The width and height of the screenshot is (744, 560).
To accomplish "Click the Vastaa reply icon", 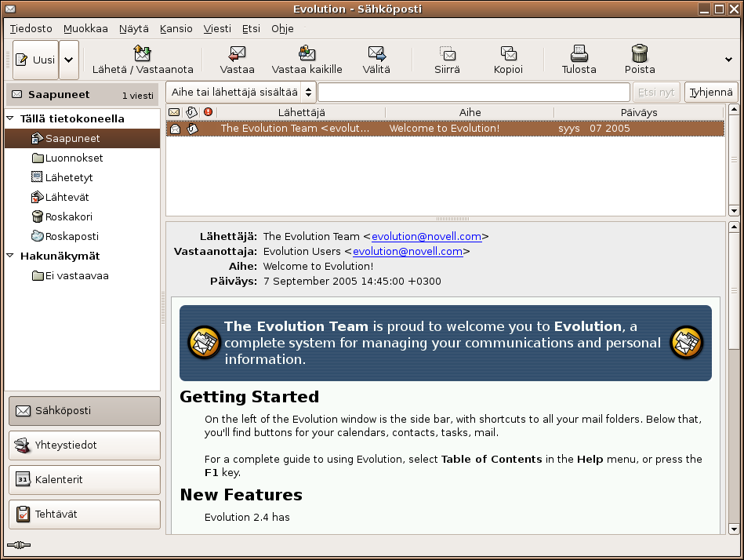I will click(237, 53).
